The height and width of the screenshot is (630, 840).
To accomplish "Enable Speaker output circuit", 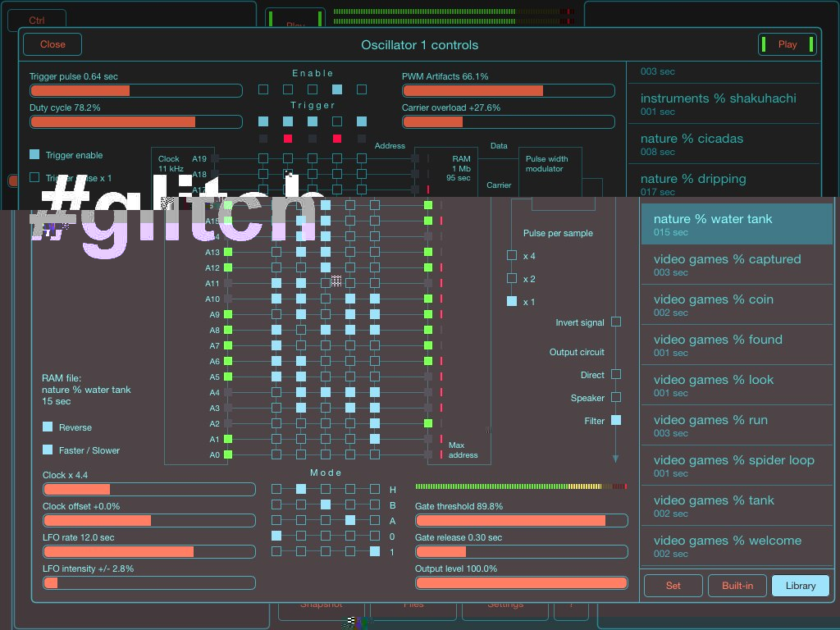I will pyautogui.click(x=616, y=397).
